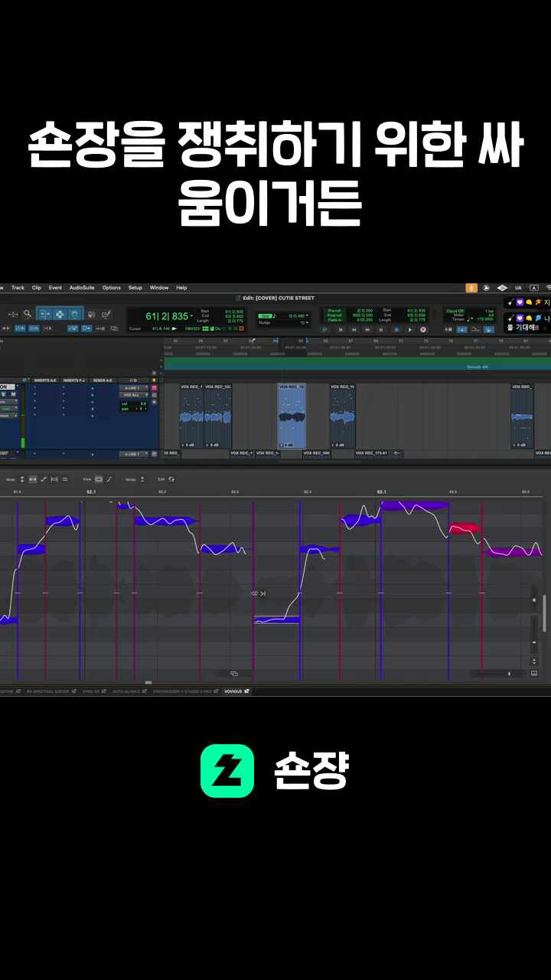This screenshot has width=551, height=980.
Task: Click the INSERTS A-E column header
Action: coord(45,380)
